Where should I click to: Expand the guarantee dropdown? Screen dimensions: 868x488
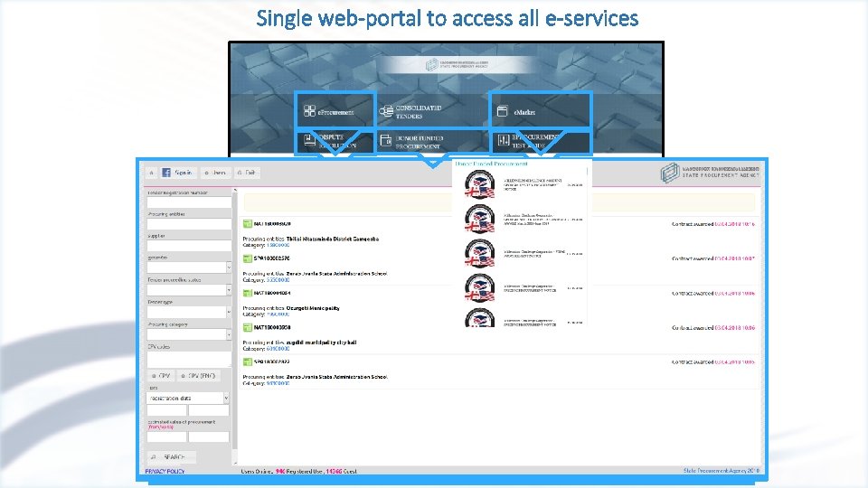(x=229, y=267)
